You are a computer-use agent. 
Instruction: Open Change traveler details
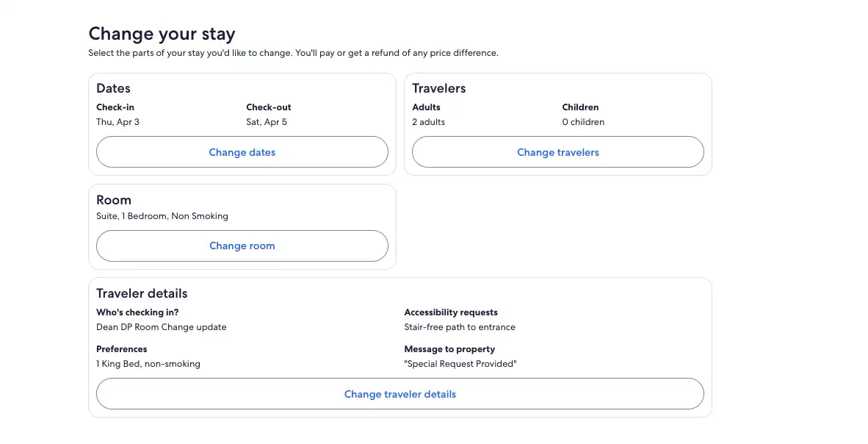click(400, 394)
